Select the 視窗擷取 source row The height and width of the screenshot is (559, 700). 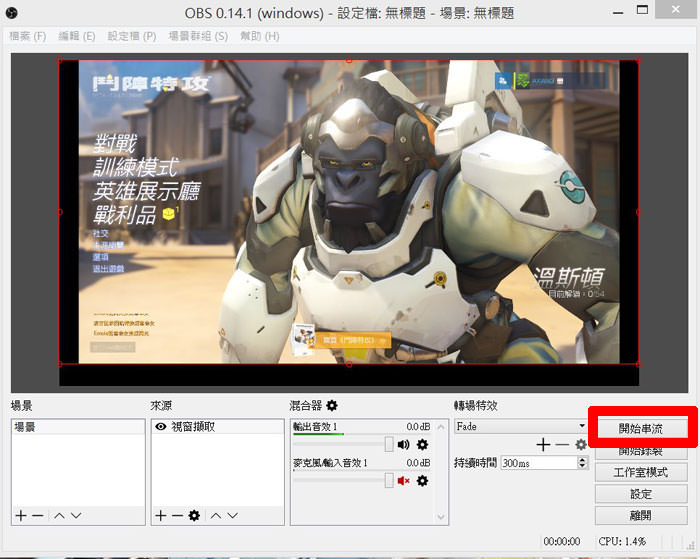pyautogui.click(x=217, y=427)
